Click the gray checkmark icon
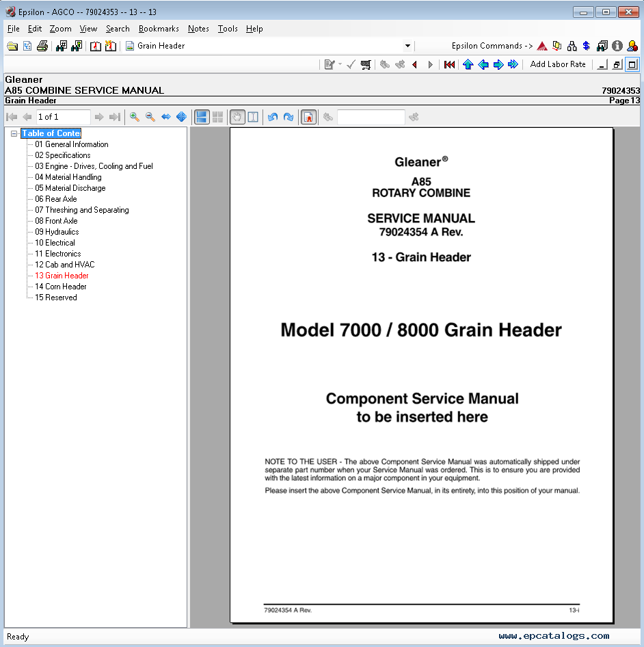644x647 pixels. (351, 65)
